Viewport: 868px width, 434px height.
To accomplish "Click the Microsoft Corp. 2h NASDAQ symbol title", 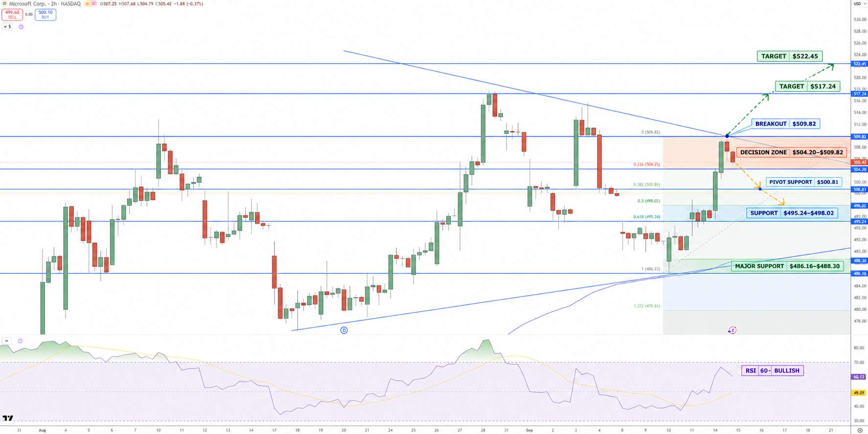I will coord(45,3).
